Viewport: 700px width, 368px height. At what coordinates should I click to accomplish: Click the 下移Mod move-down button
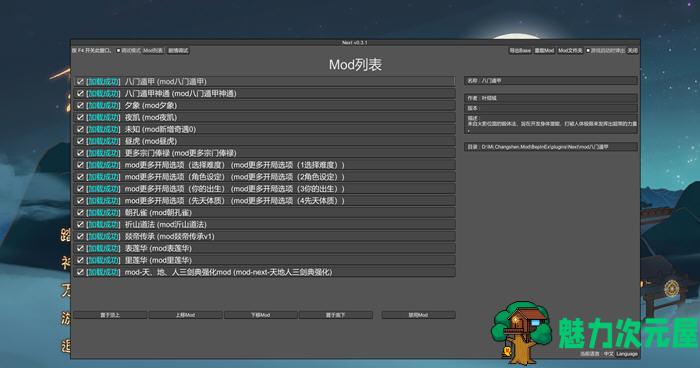point(260,315)
